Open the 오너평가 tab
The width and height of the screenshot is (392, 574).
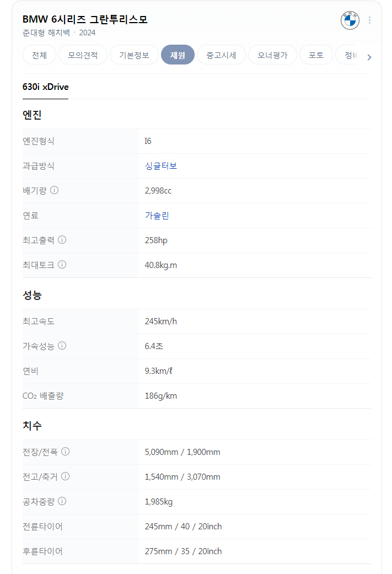coord(272,55)
